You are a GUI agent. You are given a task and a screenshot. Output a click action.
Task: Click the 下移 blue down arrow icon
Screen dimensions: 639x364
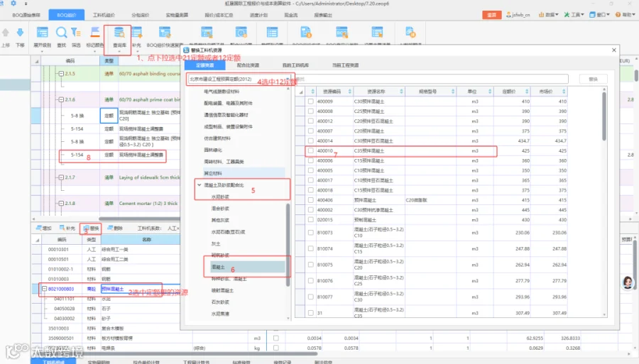click(20, 33)
